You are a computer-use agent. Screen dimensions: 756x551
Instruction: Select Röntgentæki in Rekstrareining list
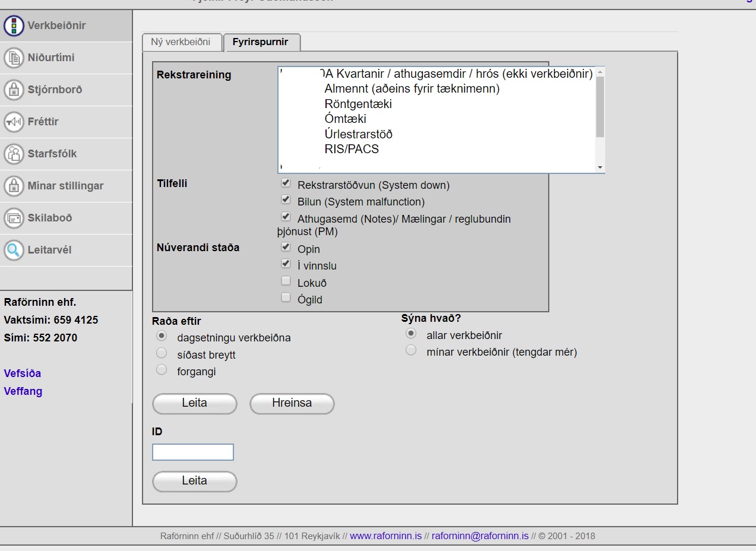click(x=358, y=104)
